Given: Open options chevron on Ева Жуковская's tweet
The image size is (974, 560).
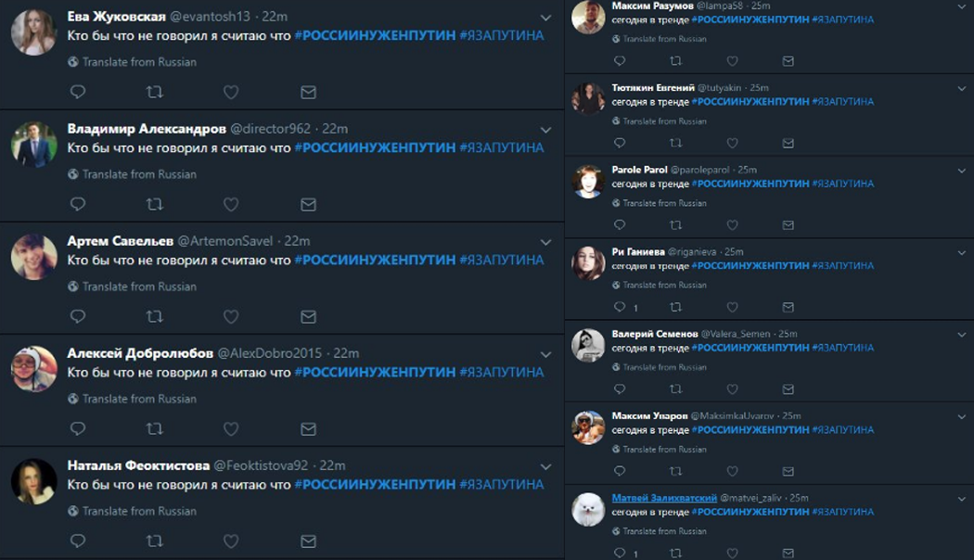Looking at the screenshot, I should 545,18.
